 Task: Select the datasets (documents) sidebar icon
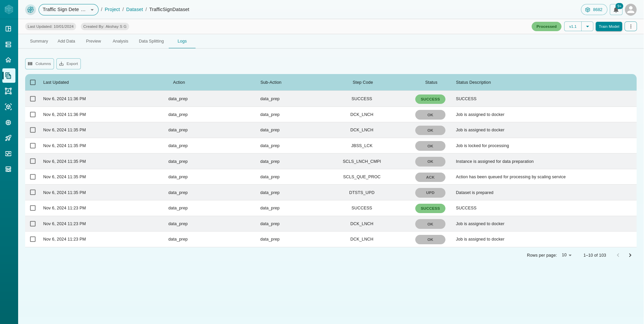point(9,76)
